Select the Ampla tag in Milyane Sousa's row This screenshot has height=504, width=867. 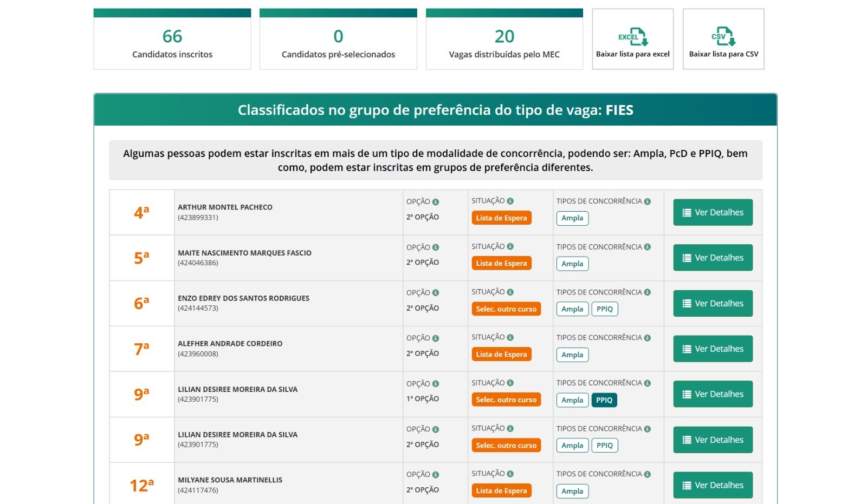pyautogui.click(x=572, y=491)
